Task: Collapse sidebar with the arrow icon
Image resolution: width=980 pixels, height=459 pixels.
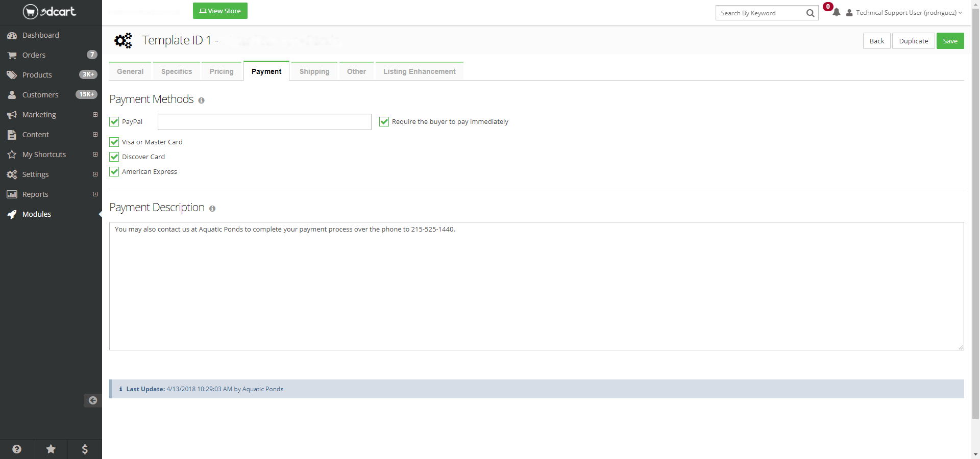Action: click(92, 400)
